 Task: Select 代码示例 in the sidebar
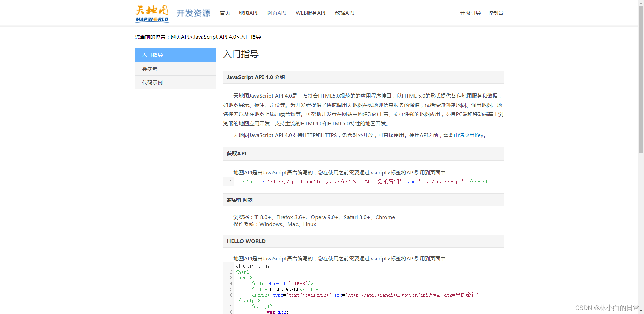click(x=175, y=82)
